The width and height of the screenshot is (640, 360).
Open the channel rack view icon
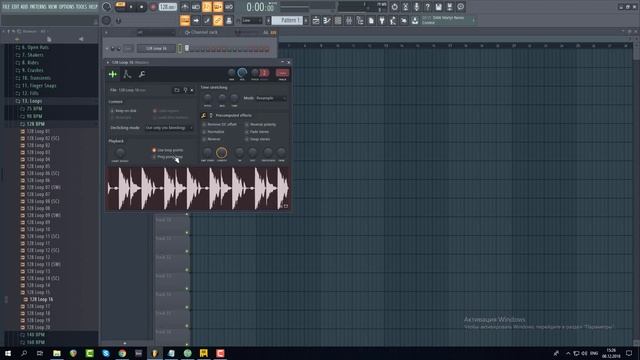[338, 20]
